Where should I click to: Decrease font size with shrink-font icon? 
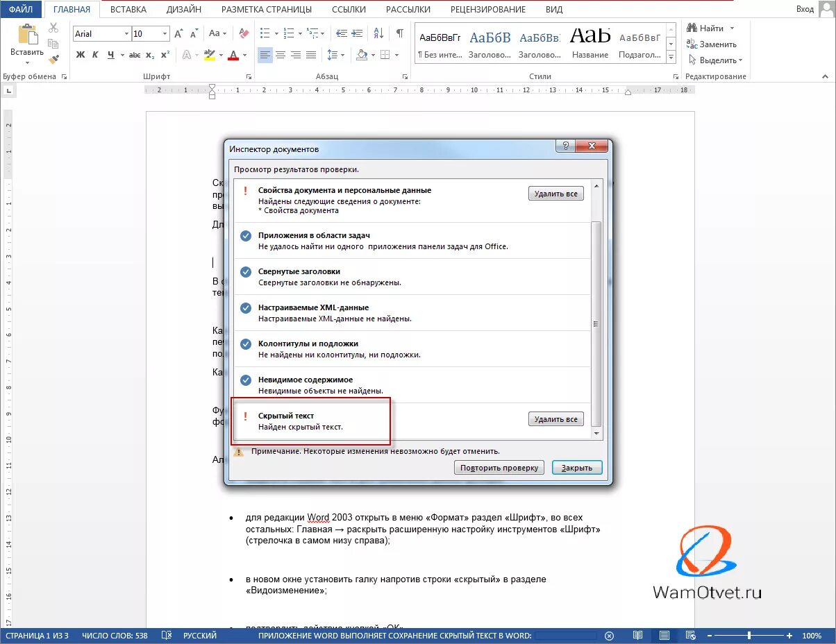point(194,33)
